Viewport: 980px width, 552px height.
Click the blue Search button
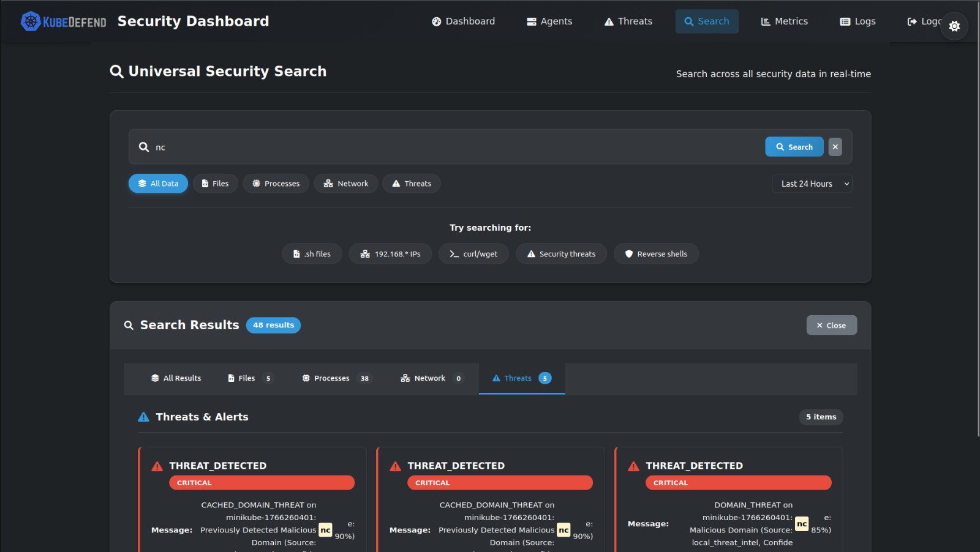(x=794, y=147)
